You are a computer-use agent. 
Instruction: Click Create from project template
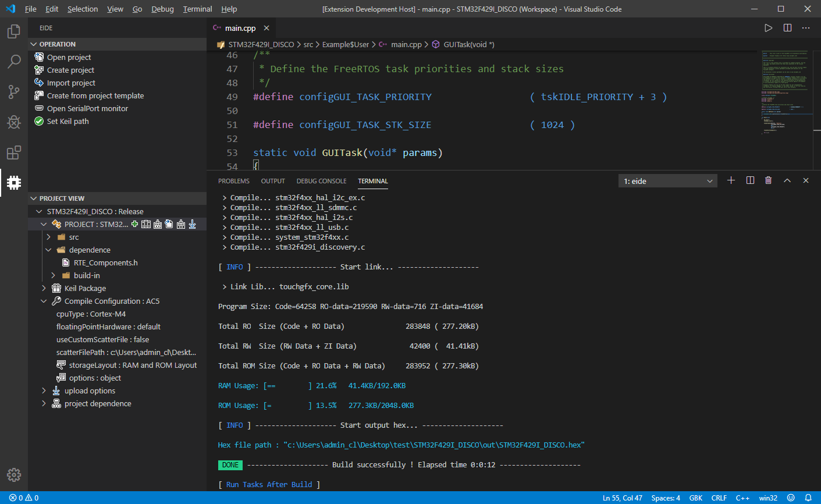click(x=95, y=95)
